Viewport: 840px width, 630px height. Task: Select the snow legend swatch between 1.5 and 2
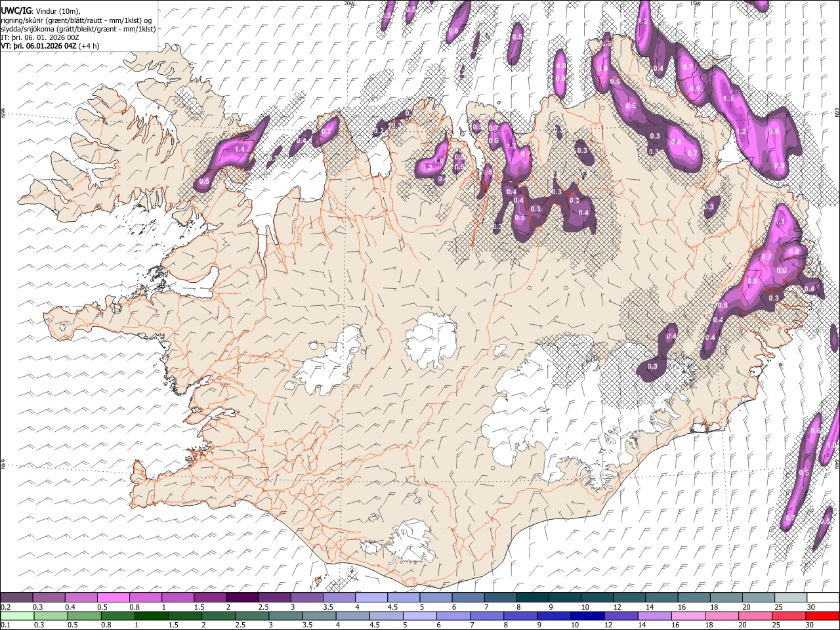point(210,597)
